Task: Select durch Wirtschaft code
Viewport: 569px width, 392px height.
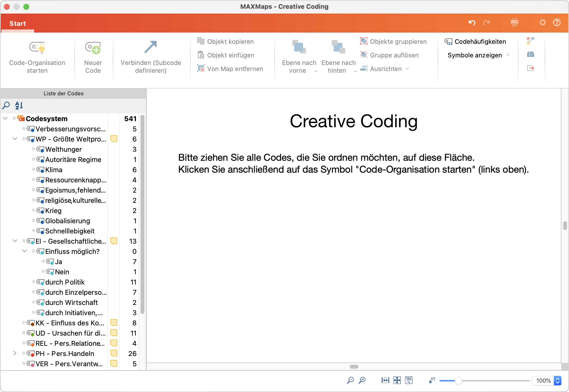Action: point(71,303)
